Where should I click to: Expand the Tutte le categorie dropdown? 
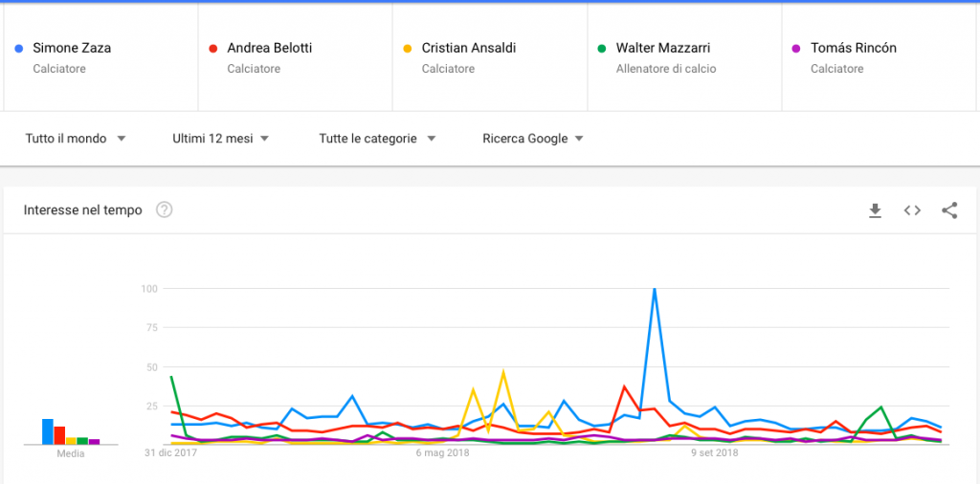pyautogui.click(x=377, y=139)
